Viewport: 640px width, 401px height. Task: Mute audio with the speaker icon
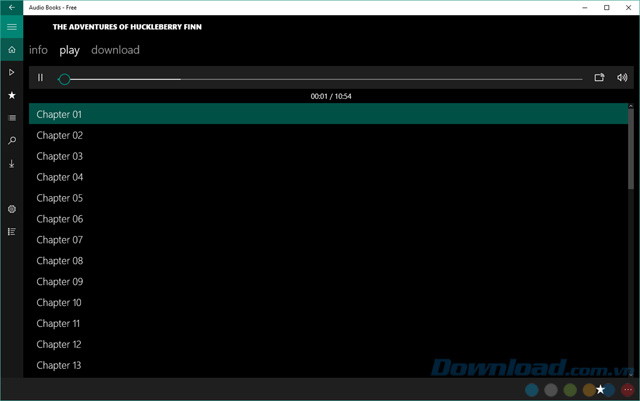point(622,78)
